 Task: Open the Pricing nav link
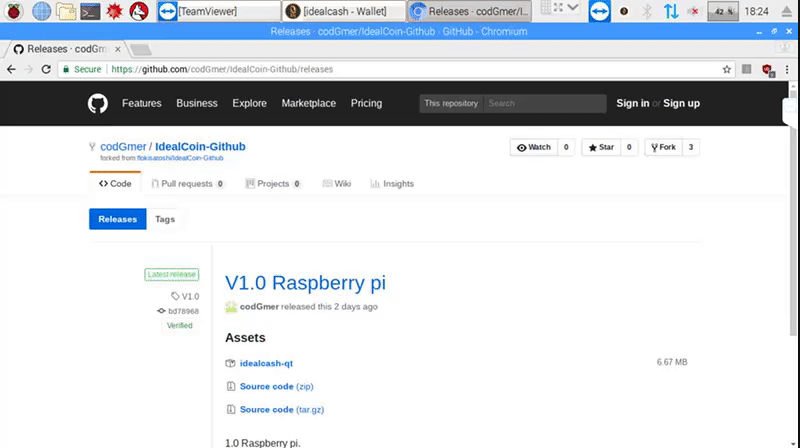click(x=366, y=103)
